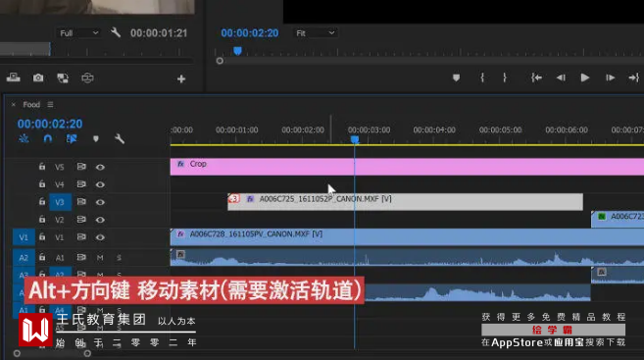The width and height of the screenshot is (644, 360).
Task: Hide V5 track output eye
Action: point(100,168)
